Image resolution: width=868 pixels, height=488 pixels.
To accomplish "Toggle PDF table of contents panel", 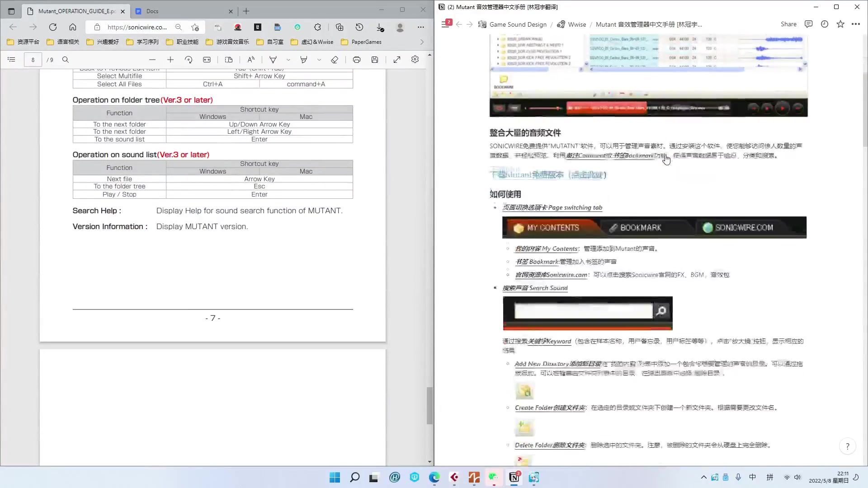I will [12, 60].
